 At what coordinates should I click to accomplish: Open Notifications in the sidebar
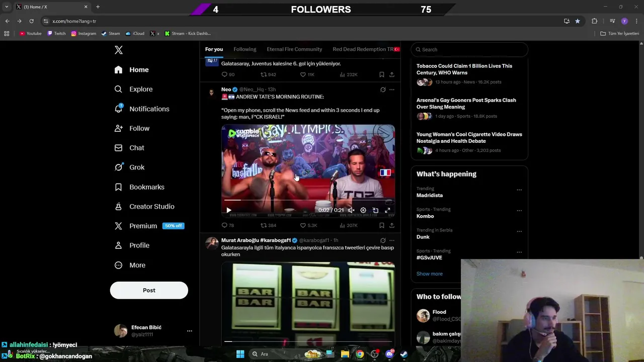142,109
